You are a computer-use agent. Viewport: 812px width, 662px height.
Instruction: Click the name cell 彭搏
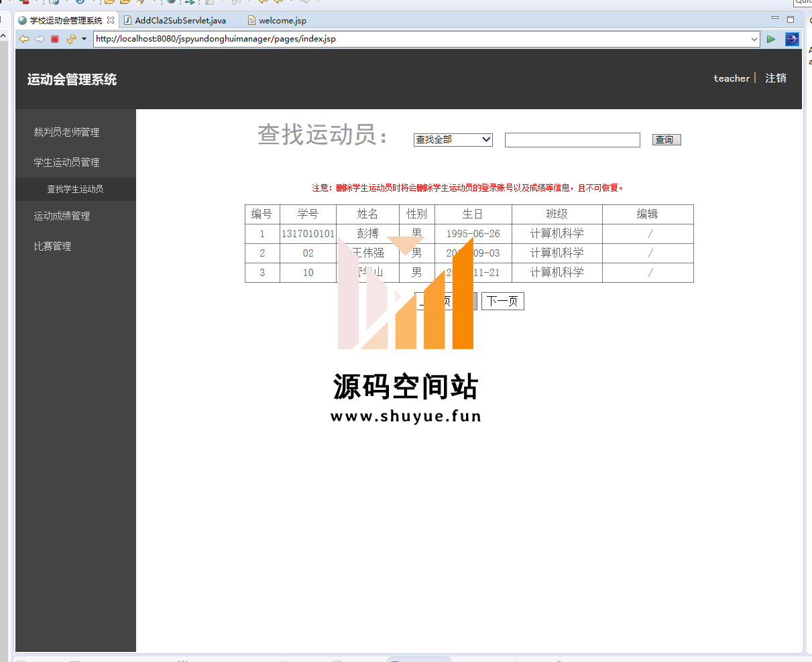368,233
